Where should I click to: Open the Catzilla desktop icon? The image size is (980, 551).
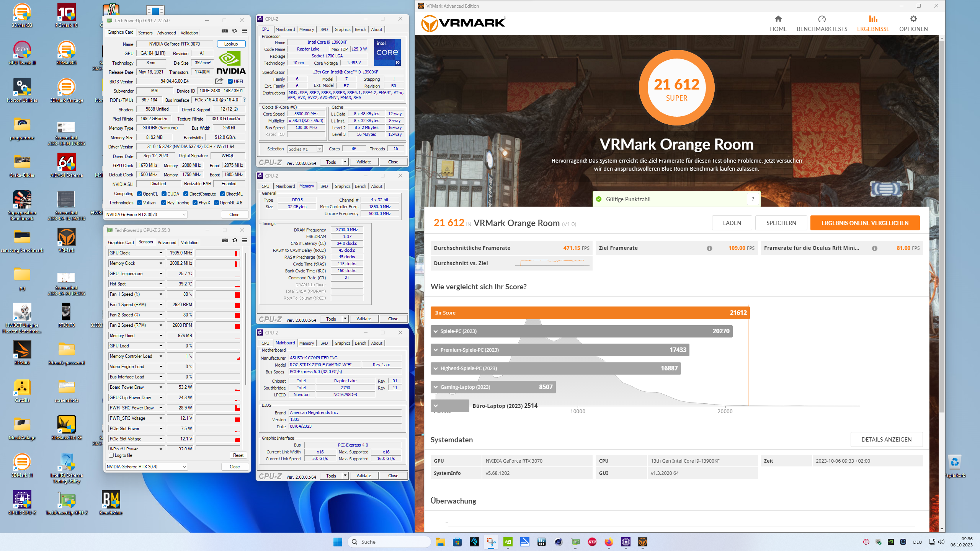(22, 390)
